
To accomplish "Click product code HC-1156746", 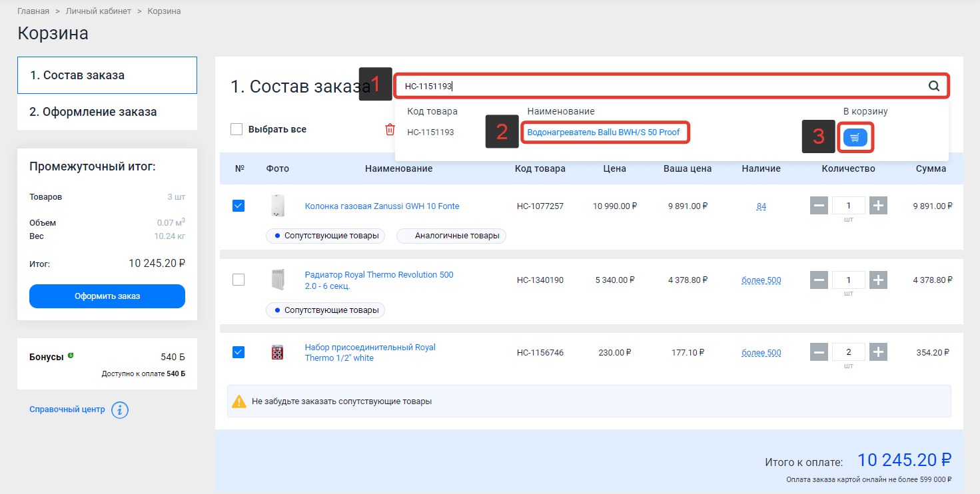I will click(540, 353).
